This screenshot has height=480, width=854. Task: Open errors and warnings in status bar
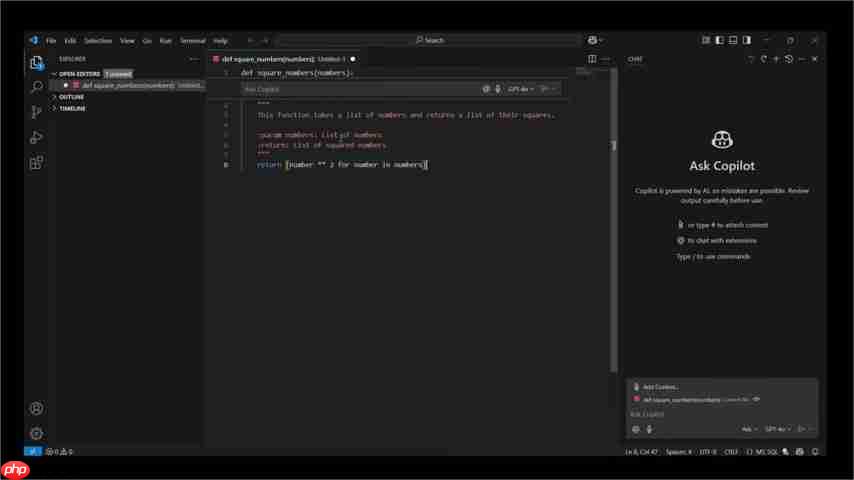click(59, 451)
